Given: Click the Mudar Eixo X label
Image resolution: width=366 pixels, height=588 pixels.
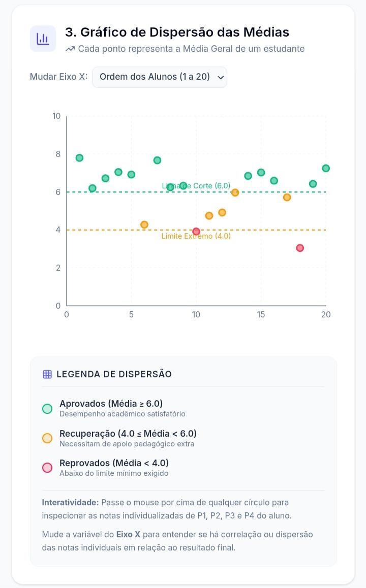Looking at the screenshot, I should 58,77.
